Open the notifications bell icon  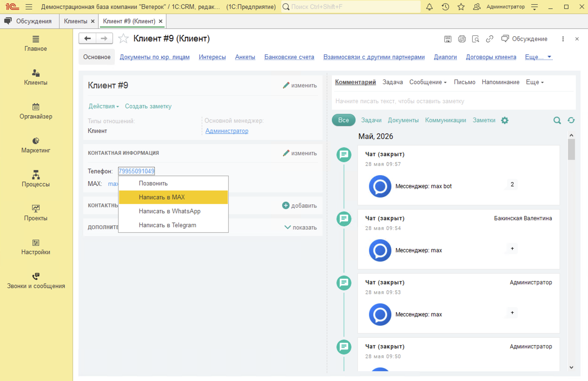tap(429, 7)
